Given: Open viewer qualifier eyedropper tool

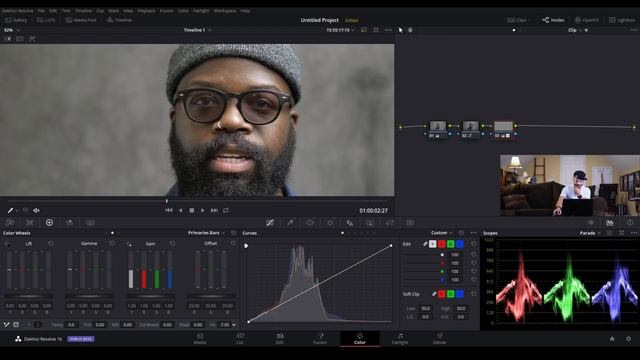Looking at the screenshot, I should [x=10, y=210].
